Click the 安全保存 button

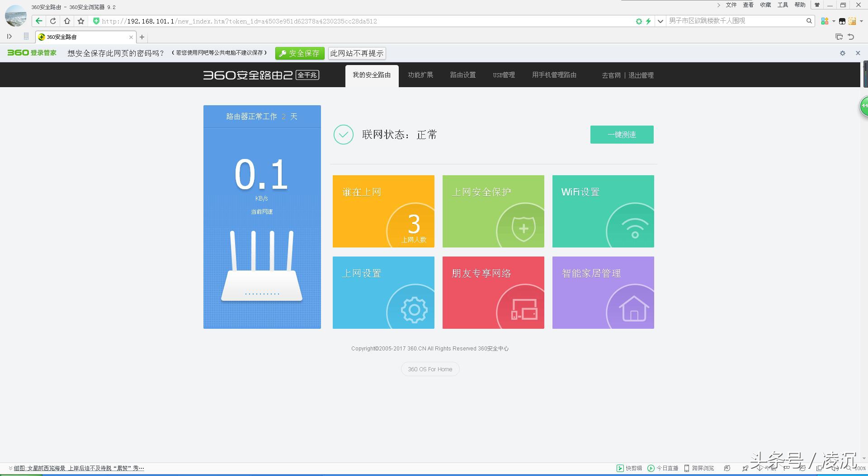(x=300, y=53)
